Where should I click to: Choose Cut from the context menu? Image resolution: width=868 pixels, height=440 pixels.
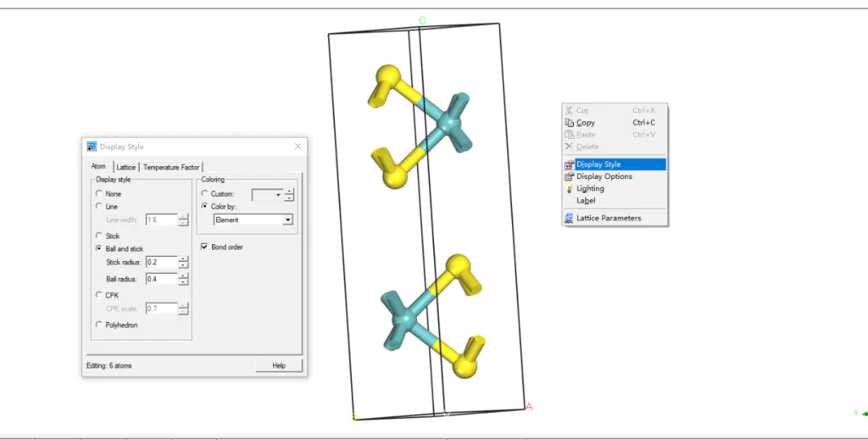click(x=615, y=111)
